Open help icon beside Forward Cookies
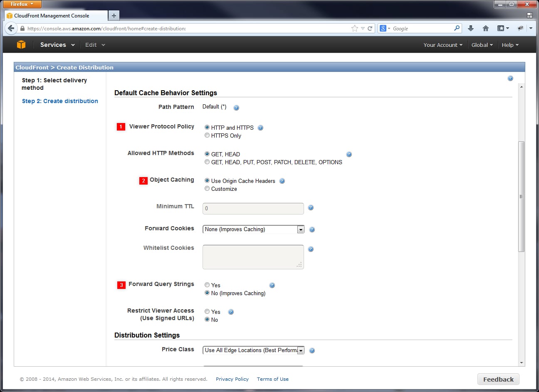Screen dimensions: 539x392 312,229
